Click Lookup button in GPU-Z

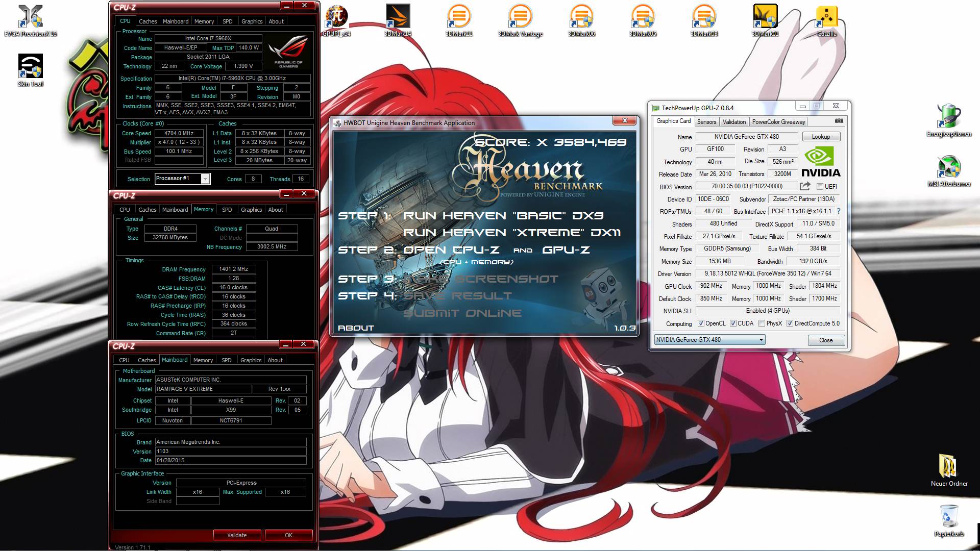(x=821, y=137)
